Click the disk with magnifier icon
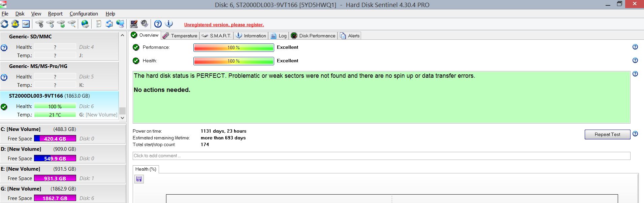This screenshot has width=644, height=203. (x=72, y=24)
